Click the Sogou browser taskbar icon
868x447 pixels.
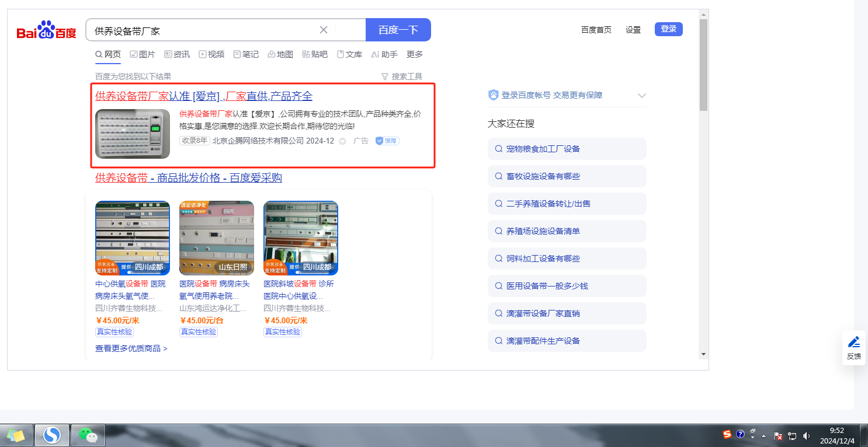(53, 435)
